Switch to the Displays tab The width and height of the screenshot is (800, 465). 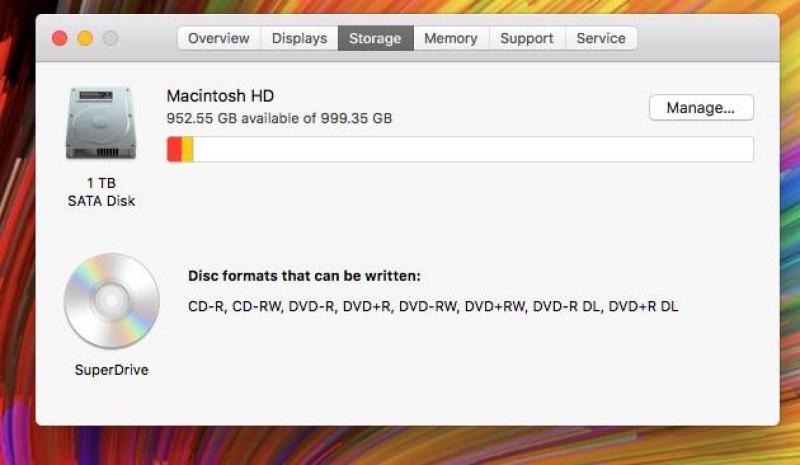click(299, 38)
